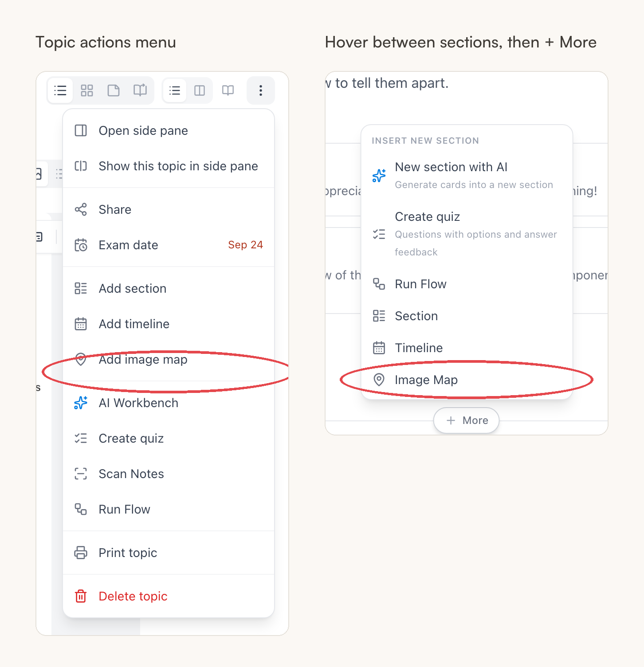Image resolution: width=644 pixels, height=667 pixels.
Task: Open the Exam date entry showing Sep 24
Action: [x=169, y=245]
